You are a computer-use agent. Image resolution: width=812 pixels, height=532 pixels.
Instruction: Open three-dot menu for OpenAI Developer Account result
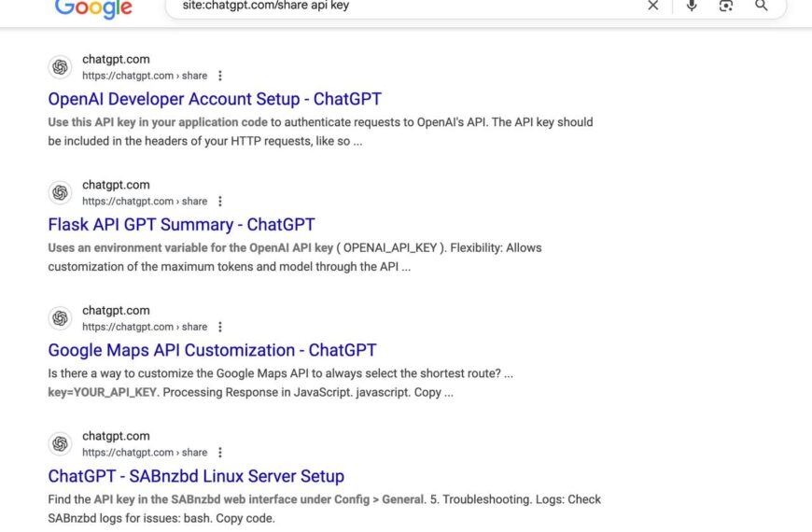220,76
